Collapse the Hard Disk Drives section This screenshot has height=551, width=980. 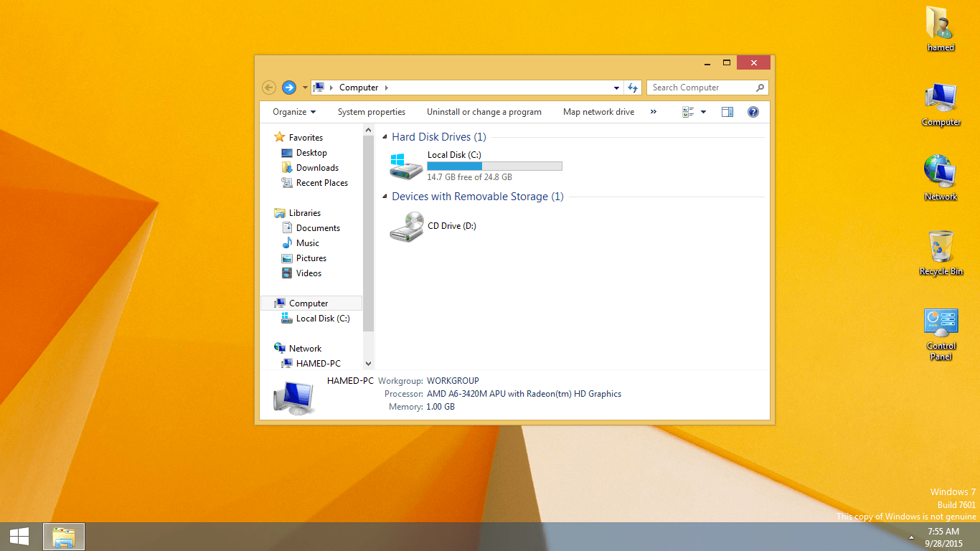[x=385, y=136]
